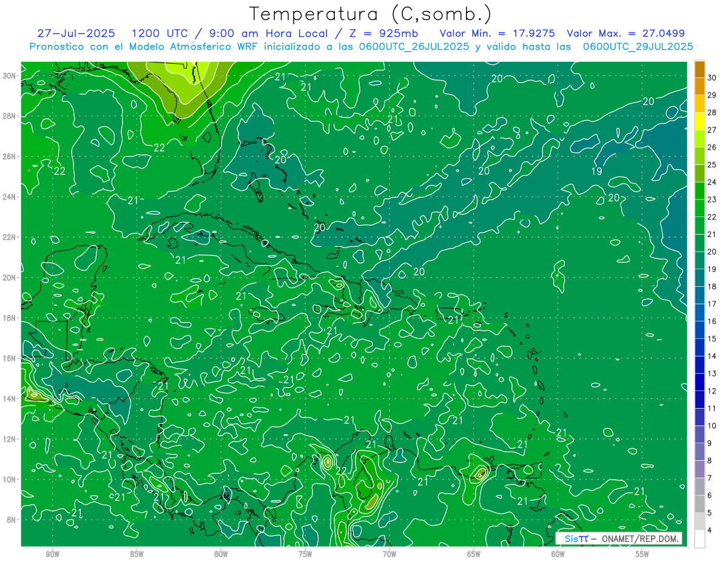This screenshot has width=728, height=562.
Task: Click the legend value "30"
Action: (x=712, y=78)
